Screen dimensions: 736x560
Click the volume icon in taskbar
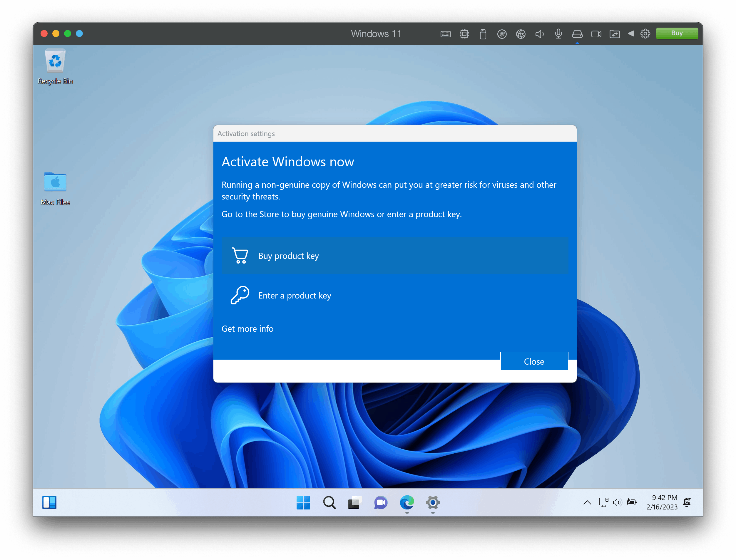point(617,502)
